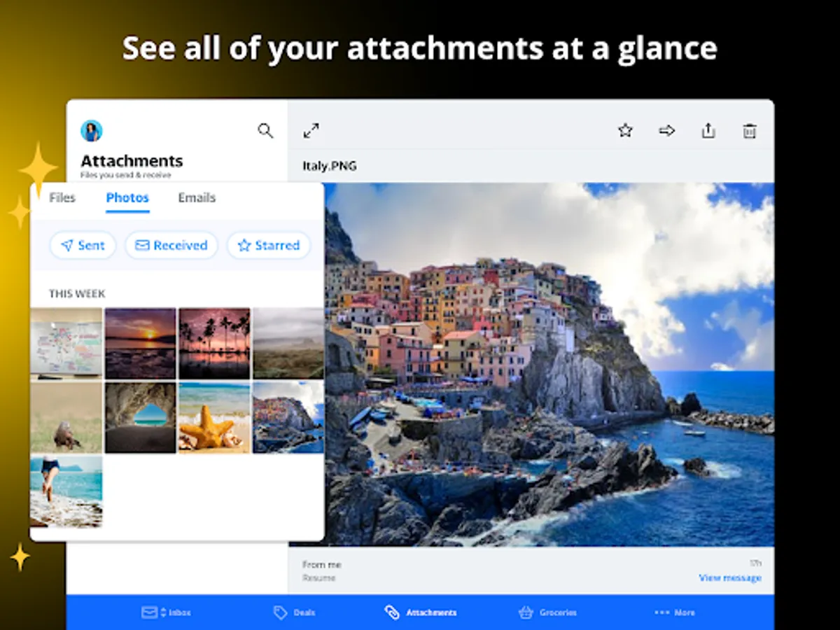Select the Photos tab
Viewport: 840px width, 630px height.
pyautogui.click(x=127, y=198)
